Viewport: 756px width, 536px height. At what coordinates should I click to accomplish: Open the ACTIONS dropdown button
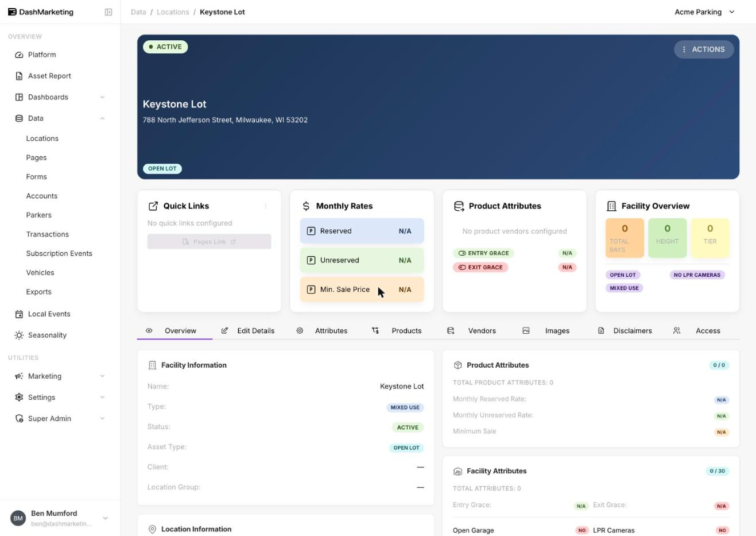[x=704, y=49]
